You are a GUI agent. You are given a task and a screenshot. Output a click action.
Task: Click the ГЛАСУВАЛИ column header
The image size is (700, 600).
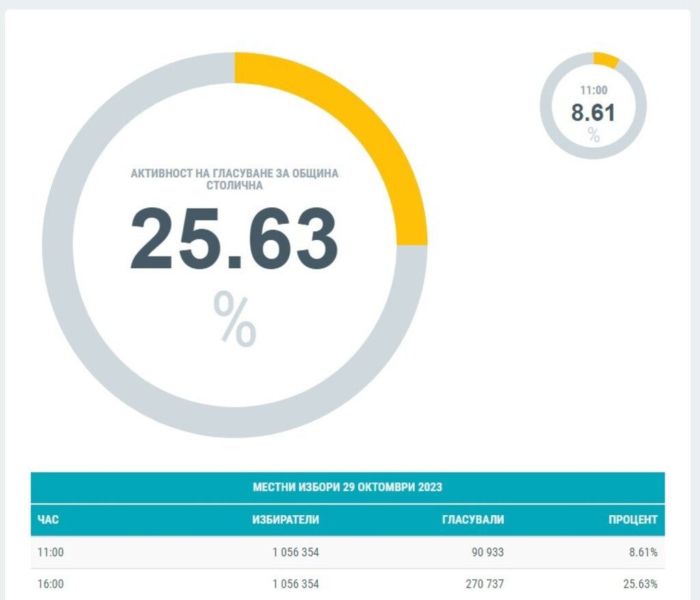tap(472, 520)
